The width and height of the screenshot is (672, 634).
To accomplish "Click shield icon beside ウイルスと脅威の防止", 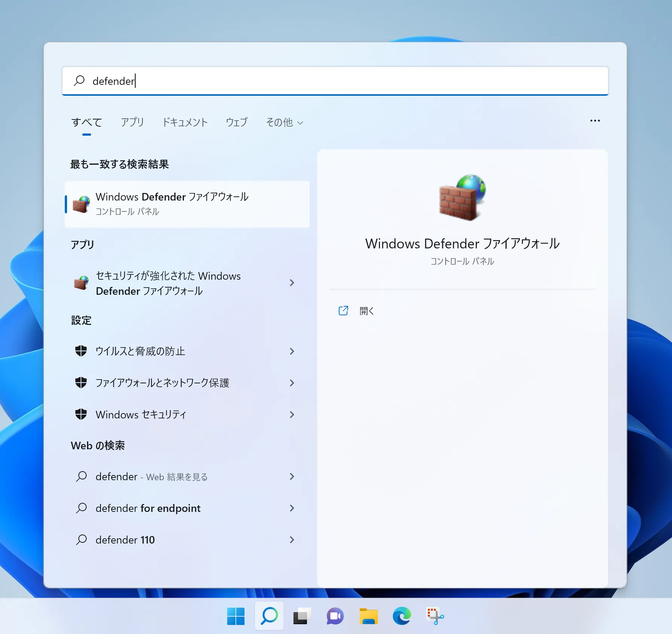I will (81, 351).
